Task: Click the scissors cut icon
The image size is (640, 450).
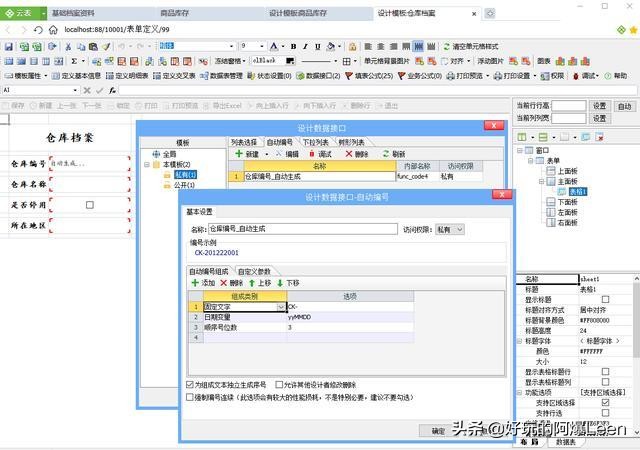Action: (68, 47)
